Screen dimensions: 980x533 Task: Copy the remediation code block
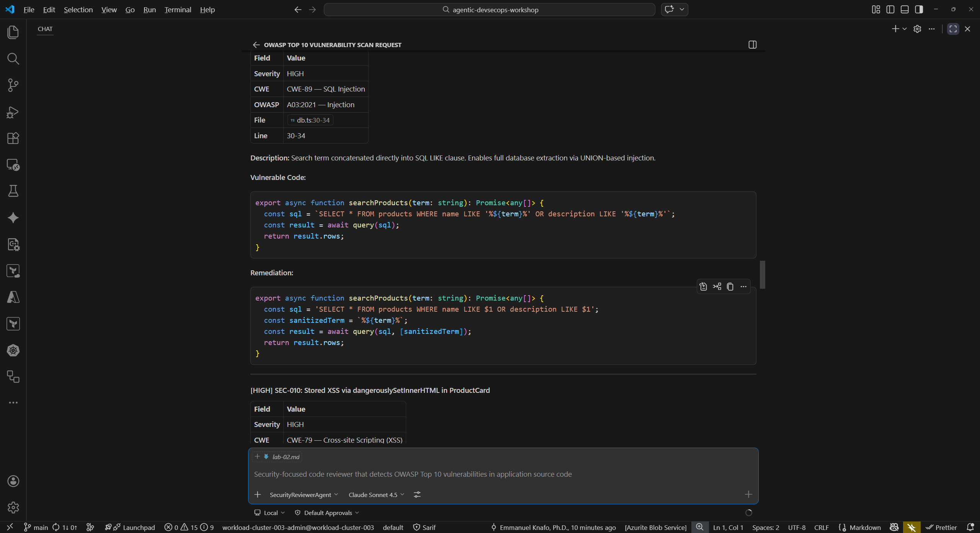pyautogui.click(x=730, y=286)
